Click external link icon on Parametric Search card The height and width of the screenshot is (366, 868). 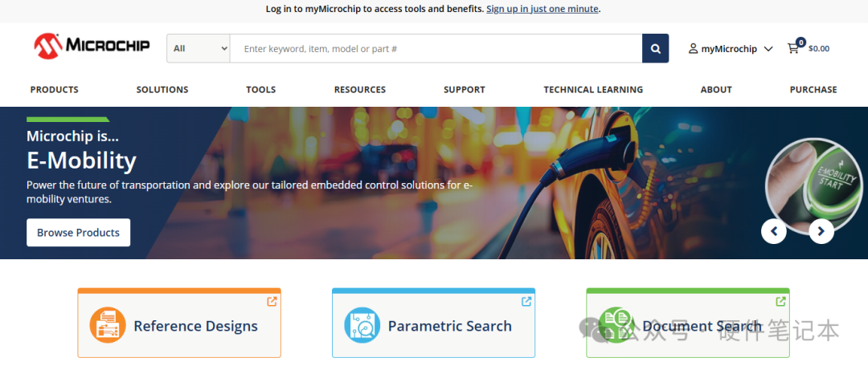pos(526,302)
